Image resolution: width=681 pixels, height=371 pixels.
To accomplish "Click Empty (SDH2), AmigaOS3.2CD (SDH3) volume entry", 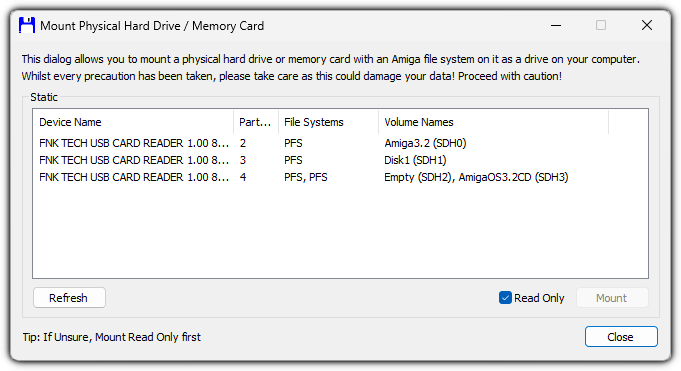I will coord(476,177).
